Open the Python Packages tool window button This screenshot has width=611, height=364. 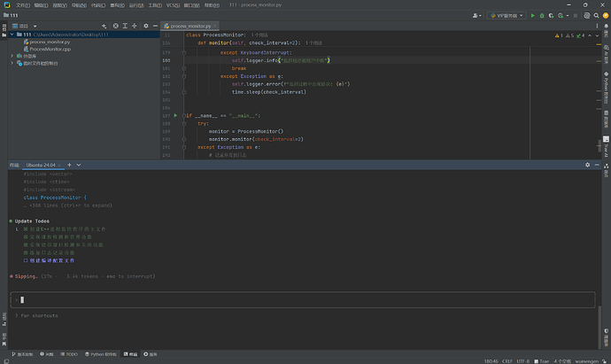101,354
